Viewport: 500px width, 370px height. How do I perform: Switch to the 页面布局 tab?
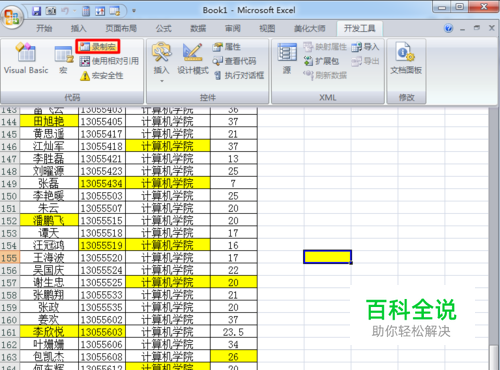(x=121, y=28)
